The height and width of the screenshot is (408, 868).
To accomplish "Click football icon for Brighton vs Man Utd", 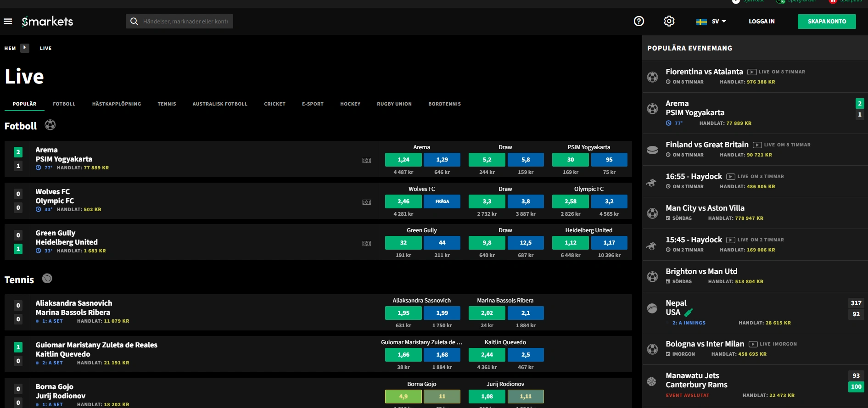I will tap(652, 276).
